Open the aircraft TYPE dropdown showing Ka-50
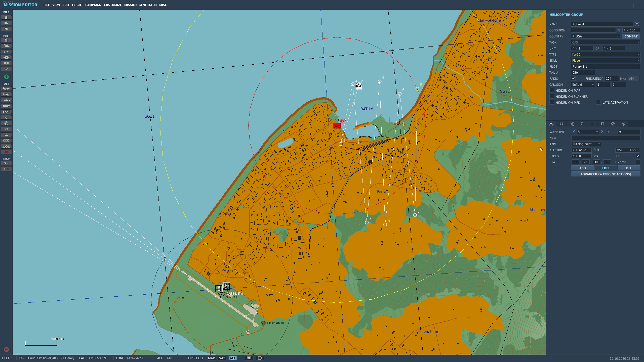Viewport: 644px width, 362px height. point(606,54)
